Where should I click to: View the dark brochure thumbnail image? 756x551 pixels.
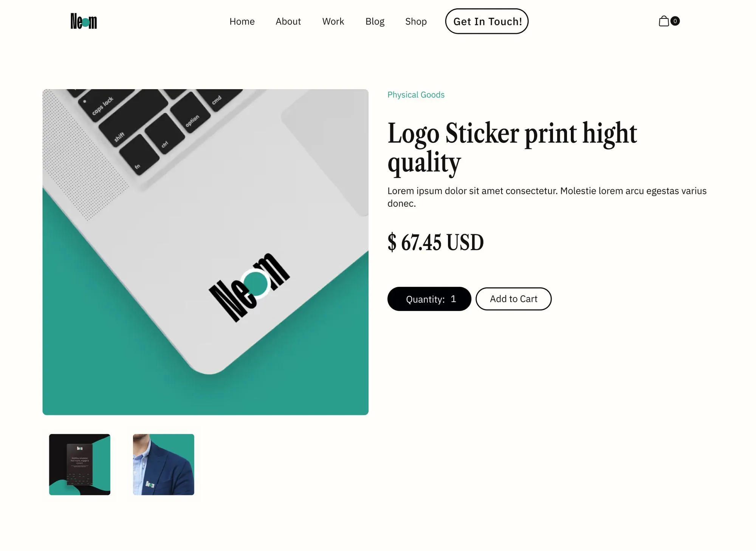(x=80, y=464)
